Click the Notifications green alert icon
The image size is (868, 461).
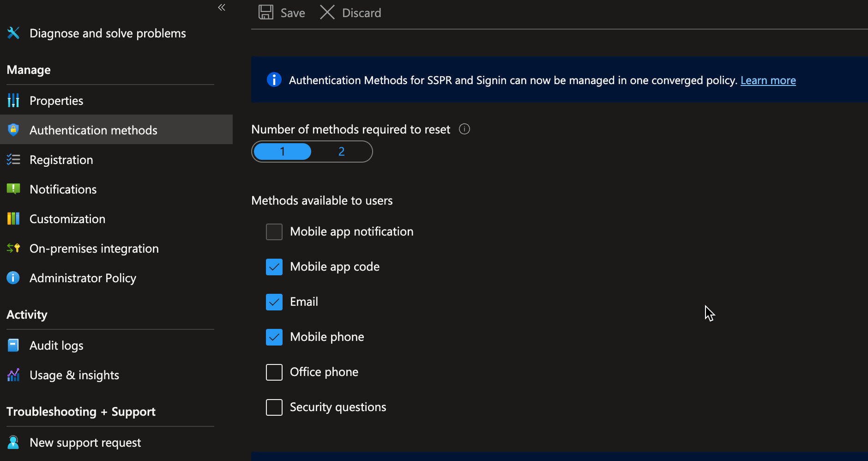click(x=13, y=189)
